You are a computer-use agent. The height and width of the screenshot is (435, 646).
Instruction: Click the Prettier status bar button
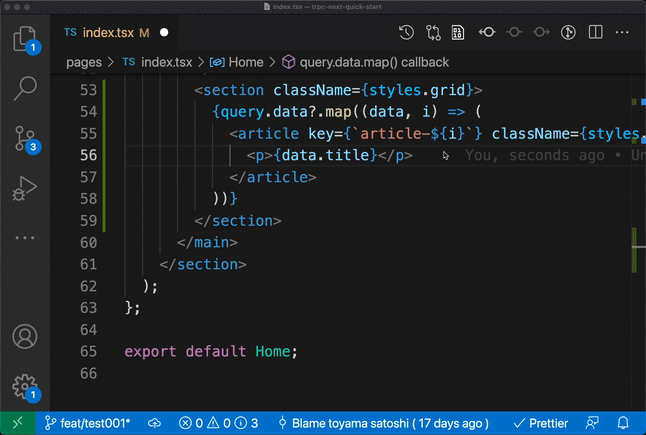539,423
